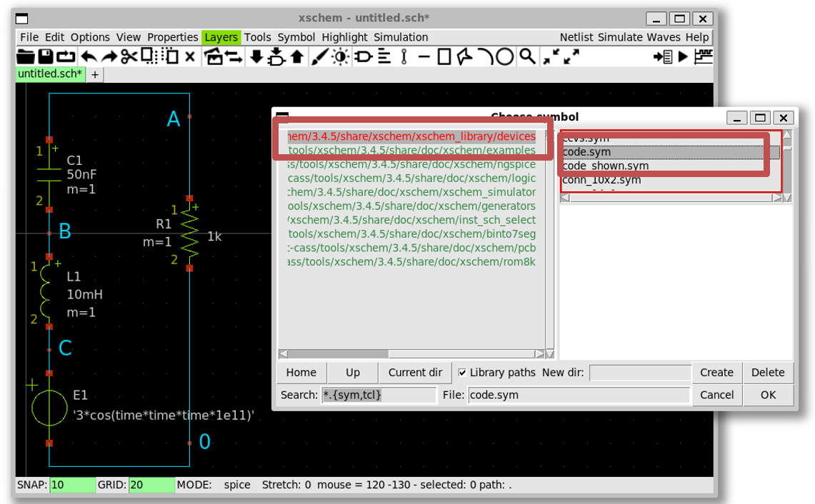
Task: Click the OK button in Choose symbol
Action: click(768, 395)
